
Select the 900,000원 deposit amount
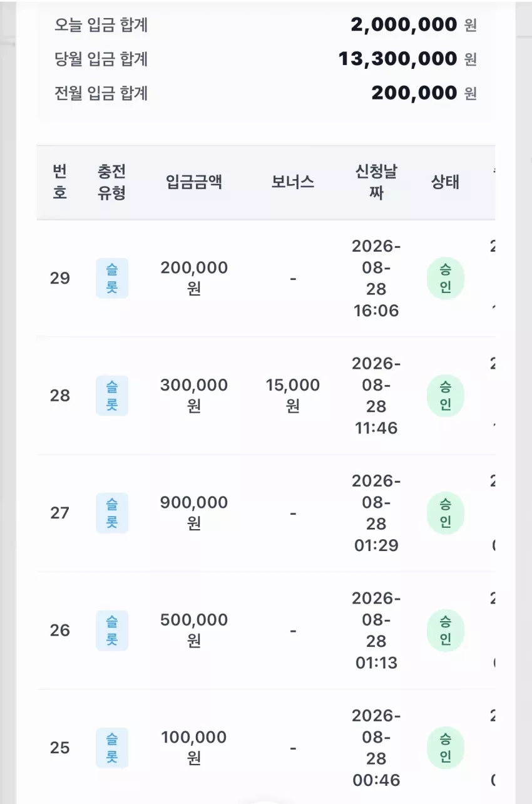(194, 513)
